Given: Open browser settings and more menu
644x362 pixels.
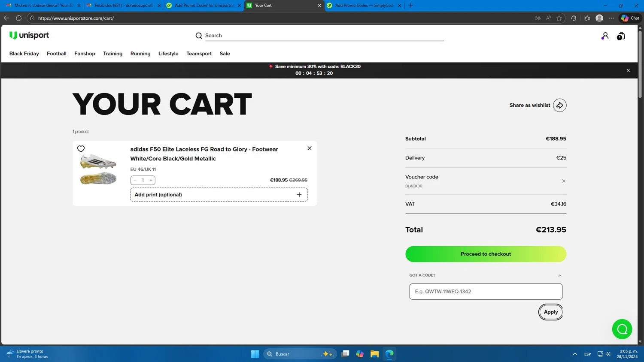Looking at the screenshot, I should click(x=611, y=18).
